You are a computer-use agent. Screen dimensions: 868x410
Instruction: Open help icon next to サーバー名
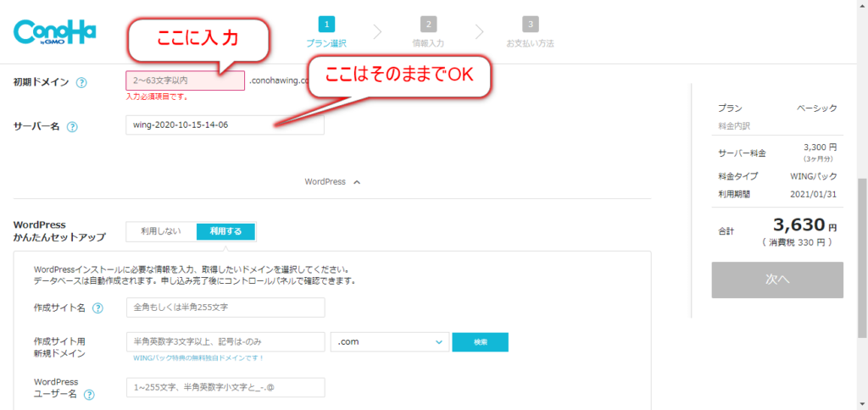click(72, 127)
